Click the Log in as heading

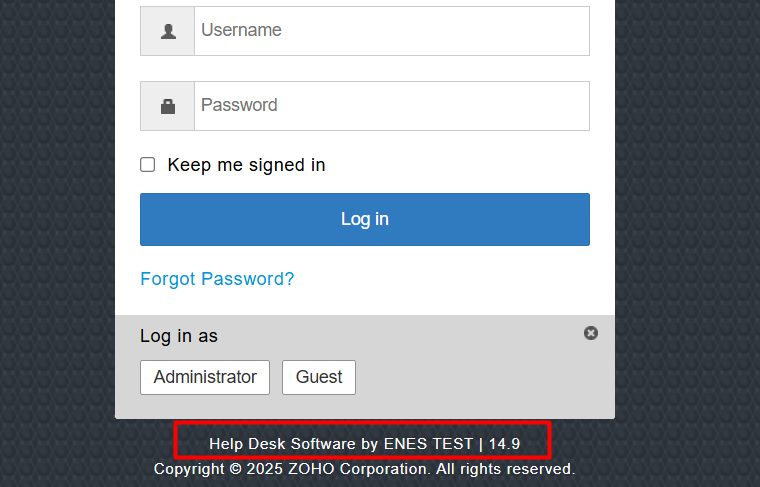179,336
